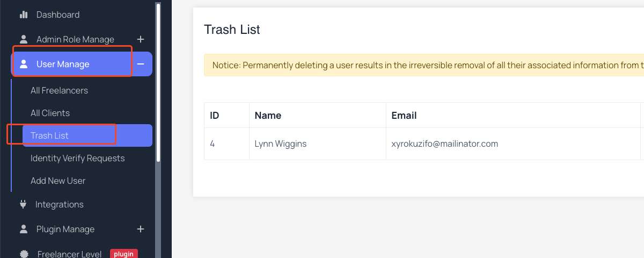644x258 pixels.
Task: Open the All Freelancers submenu item
Action: pyautogui.click(x=59, y=90)
